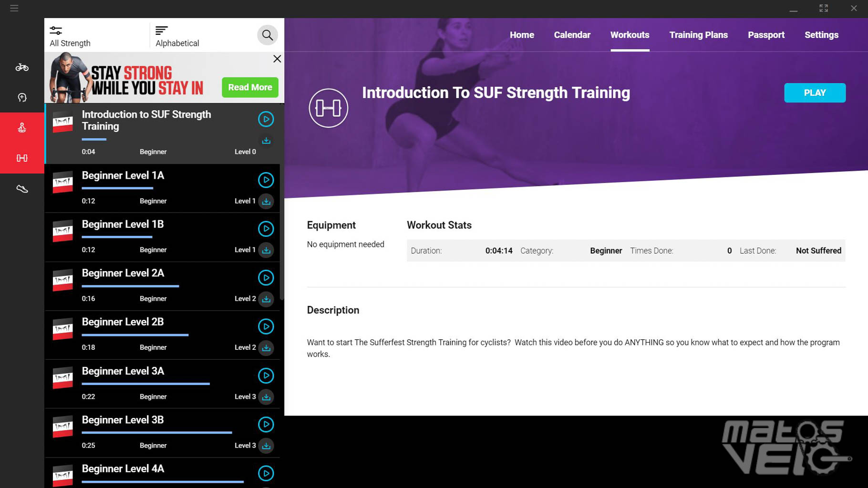Click the Not Suffered last done value
868x488 pixels.
pos(818,251)
